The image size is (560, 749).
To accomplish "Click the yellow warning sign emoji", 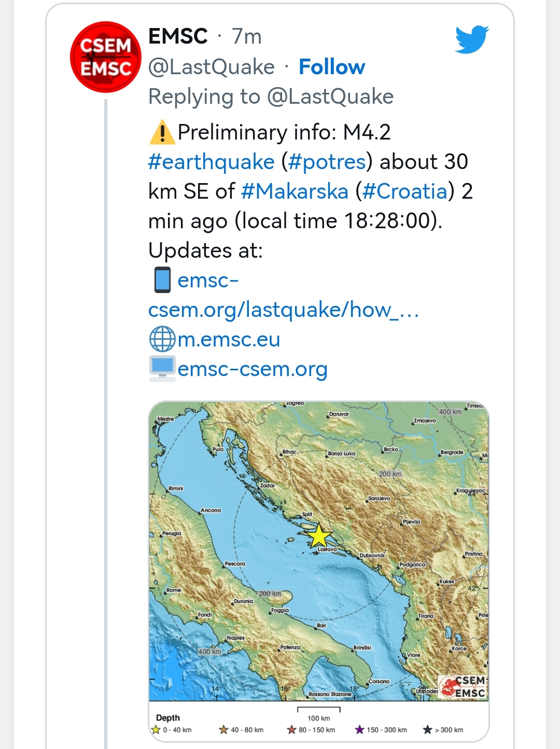I will (x=162, y=132).
